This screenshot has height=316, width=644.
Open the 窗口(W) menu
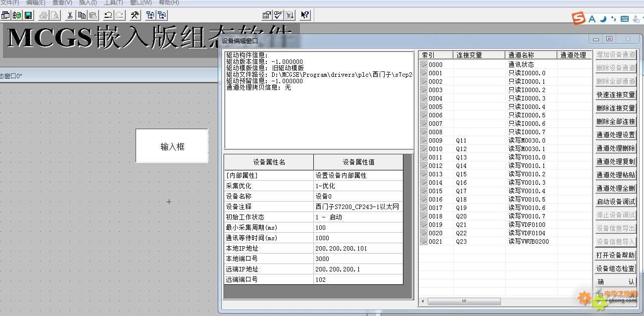[141, 2]
